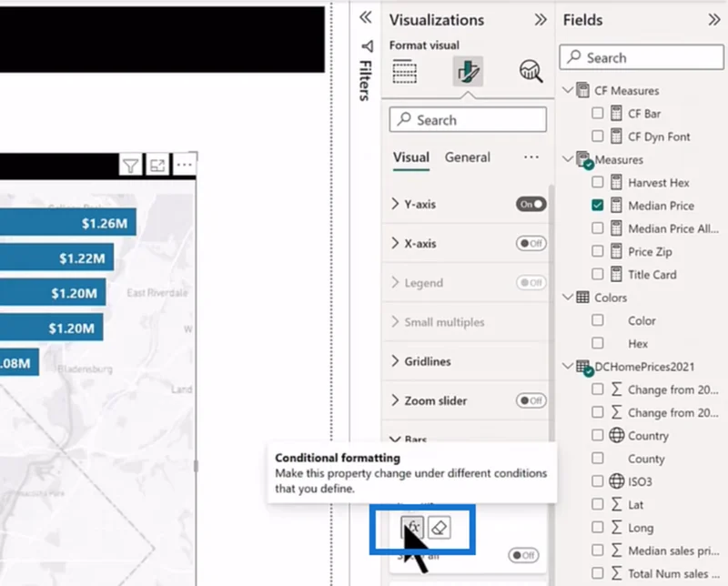Select the Median Price All measure
728x586 pixels.
point(673,228)
